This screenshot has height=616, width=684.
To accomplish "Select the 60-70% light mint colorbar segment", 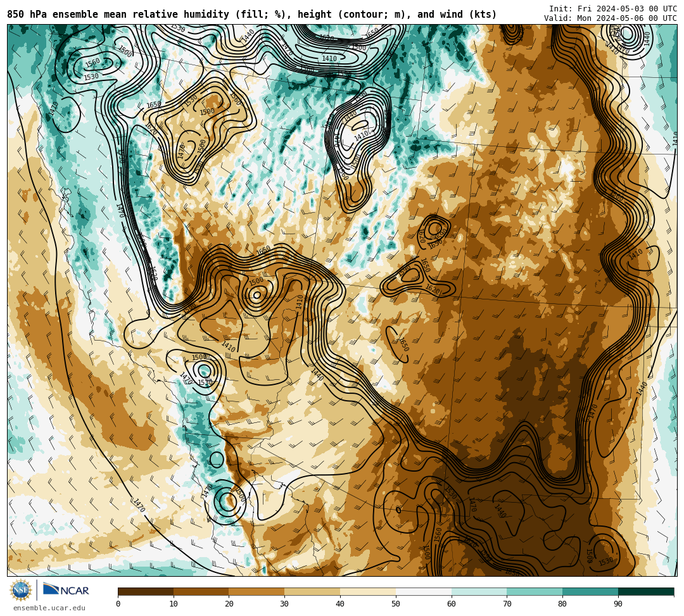I will click(479, 591).
